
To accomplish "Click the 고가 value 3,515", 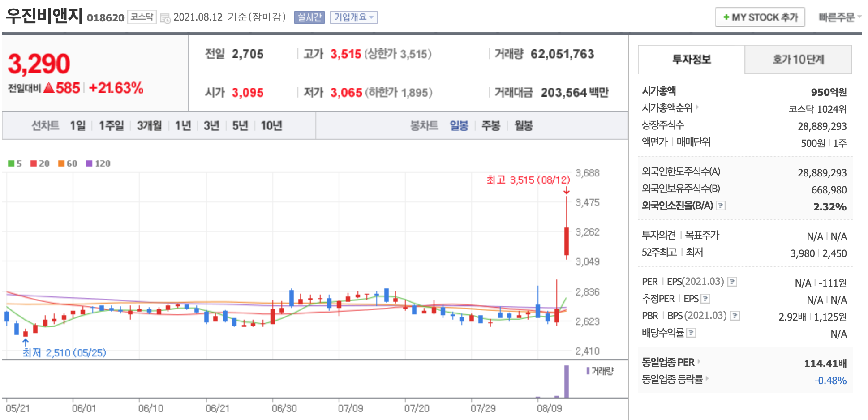I will click(x=346, y=54).
